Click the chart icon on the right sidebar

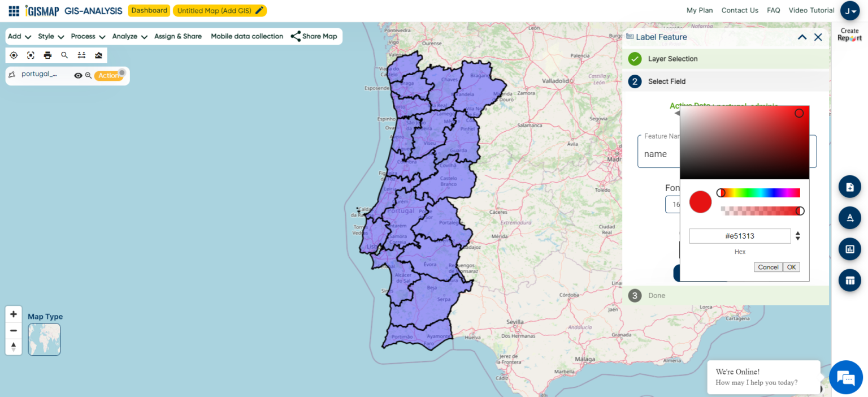[849, 249]
